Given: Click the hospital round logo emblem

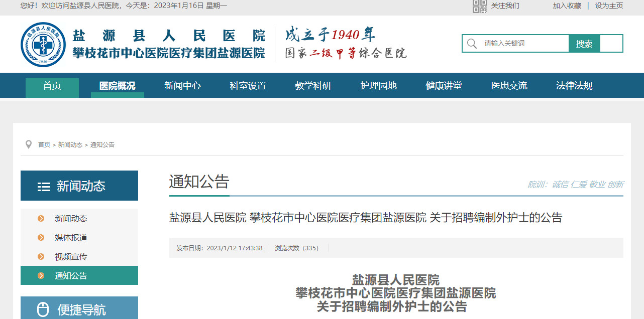Looking at the screenshot, I should [x=43, y=44].
